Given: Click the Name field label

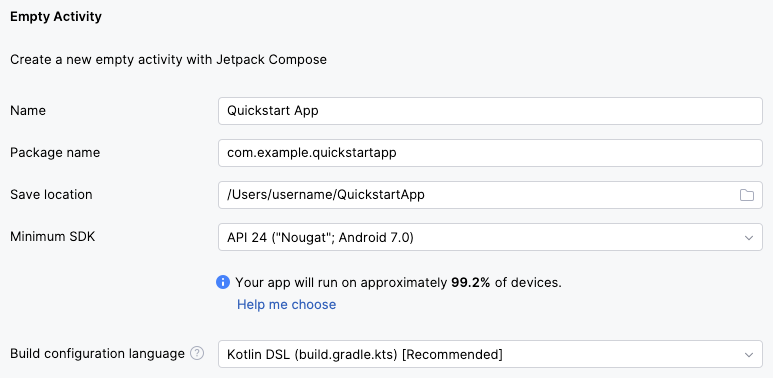Looking at the screenshot, I should 28,110.
